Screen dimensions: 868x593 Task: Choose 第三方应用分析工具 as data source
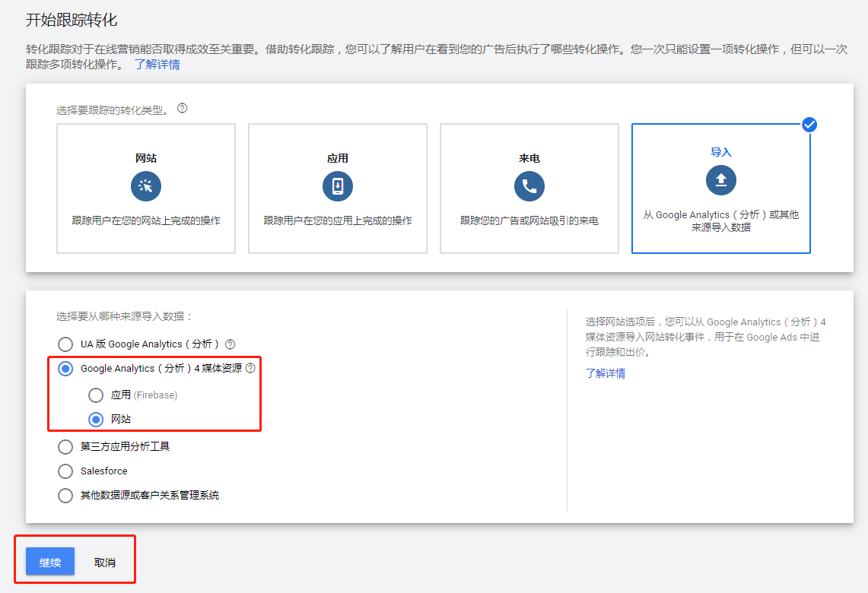tap(65, 446)
